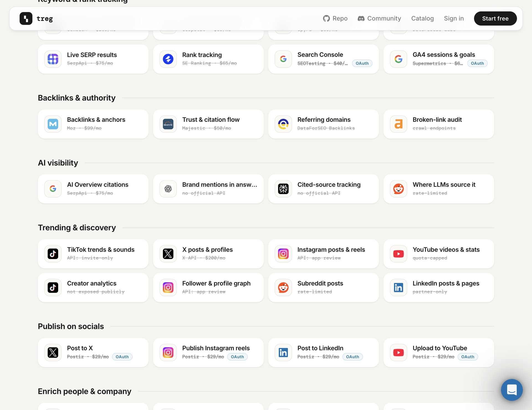
Task: Click the LinkedIn icon on LinkedIn posts & pages
Action: [x=398, y=288]
